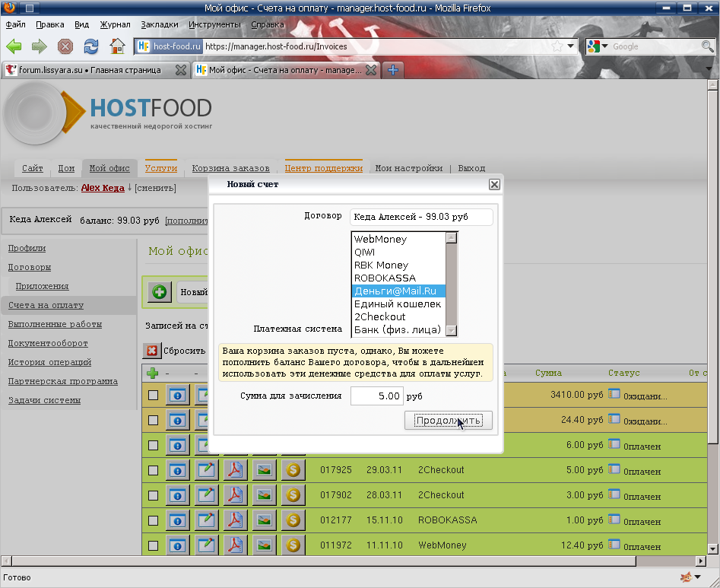The height and width of the screenshot is (588, 720).
Task: Open image version of invoice 017925
Action: click(x=265, y=470)
